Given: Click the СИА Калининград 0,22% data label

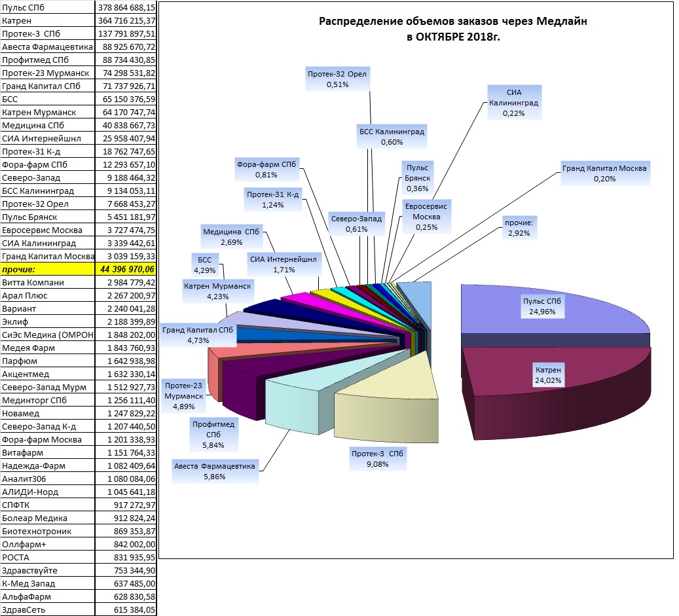Looking at the screenshot, I should (514, 103).
